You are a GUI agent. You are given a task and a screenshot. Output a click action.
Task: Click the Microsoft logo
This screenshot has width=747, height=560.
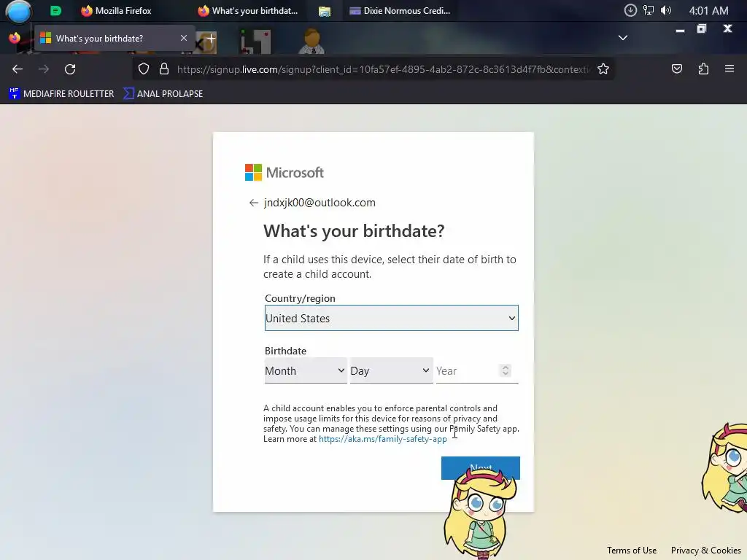click(285, 172)
